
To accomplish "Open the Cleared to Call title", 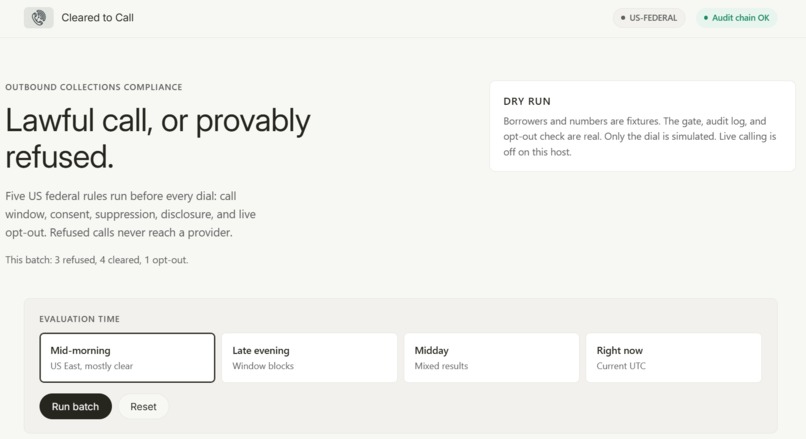I will pos(97,18).
